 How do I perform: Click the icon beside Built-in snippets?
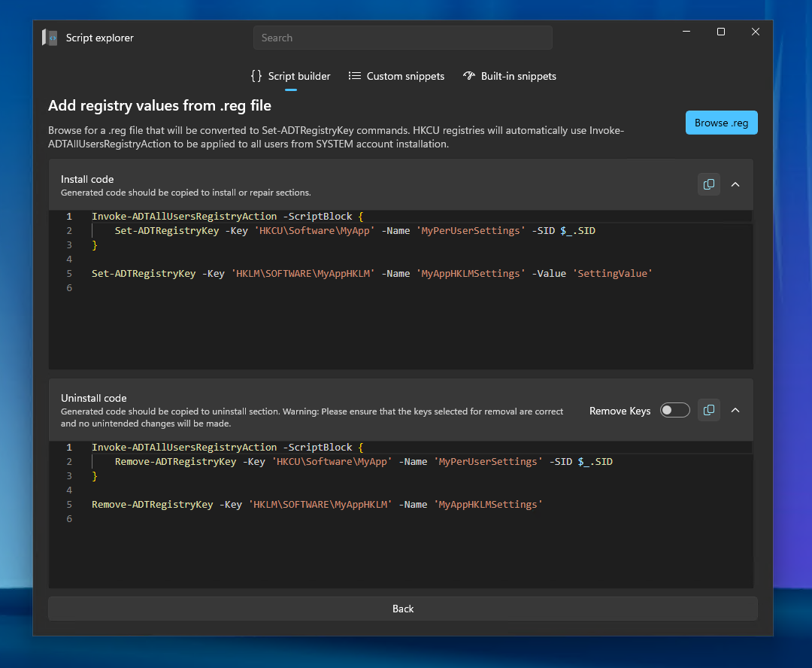[469, 76]
